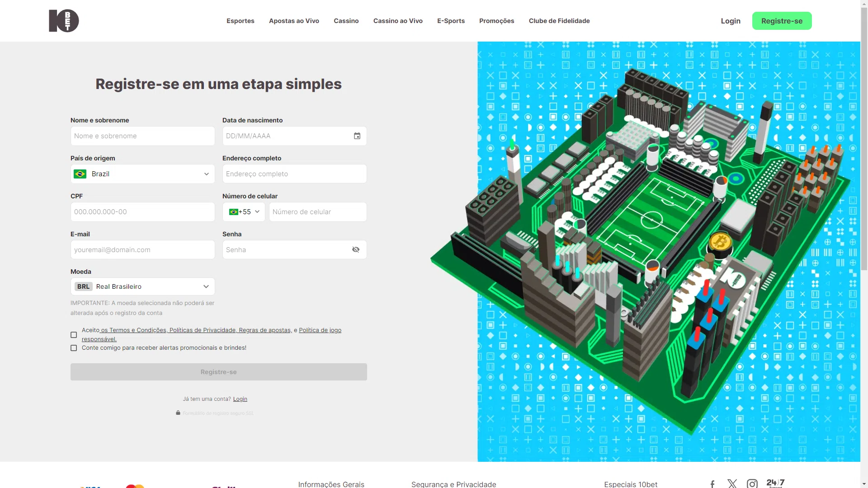Screen dimensions: 868x488
Task: Select the E-Sports menu item
Action: point(451,21)
